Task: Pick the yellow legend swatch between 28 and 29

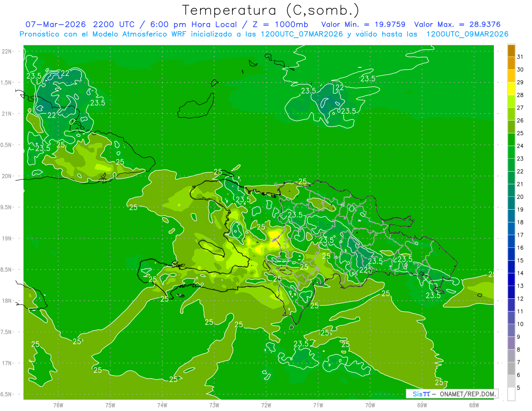Action: [511, 88]
